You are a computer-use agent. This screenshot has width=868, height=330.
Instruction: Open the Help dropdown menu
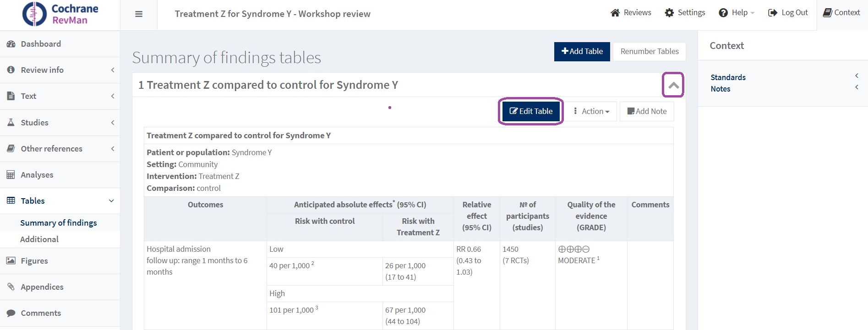[737, 13]
